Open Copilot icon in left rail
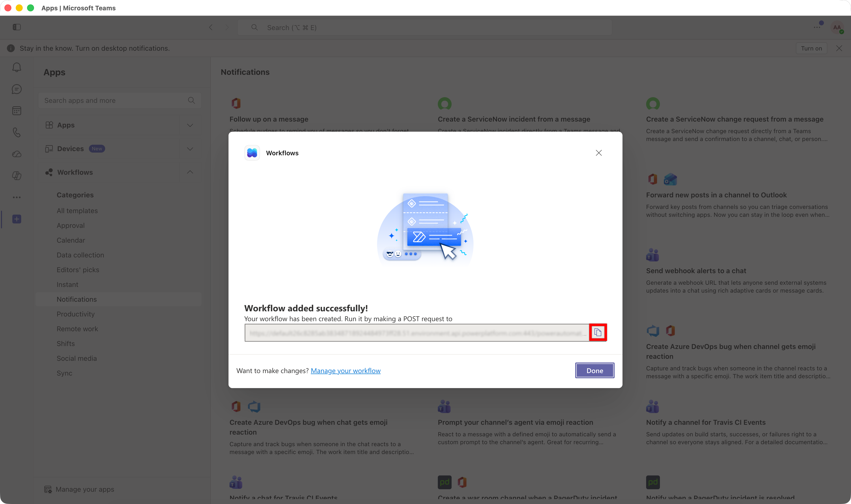Screen dimensions: 851x504 coord(17,175)
